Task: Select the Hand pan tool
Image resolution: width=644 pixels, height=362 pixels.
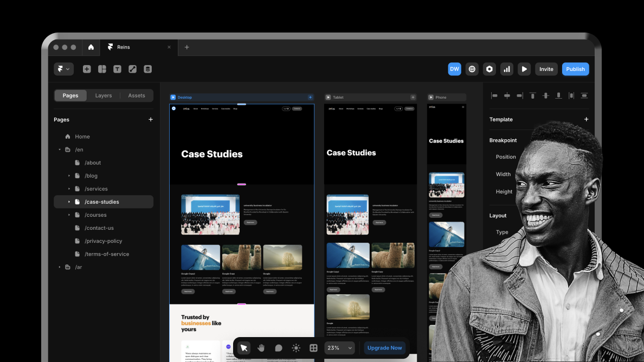Action: point(261,348)
